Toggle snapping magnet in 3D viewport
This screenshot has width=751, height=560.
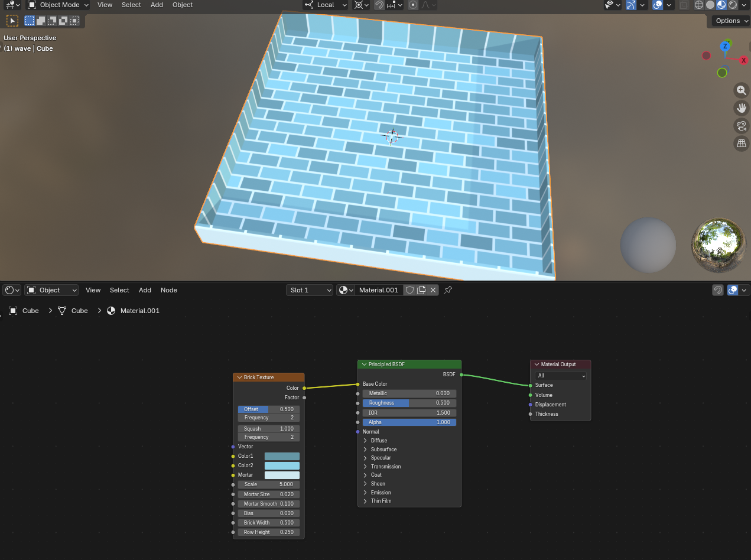pyautogui.click(x=379, y=5)
